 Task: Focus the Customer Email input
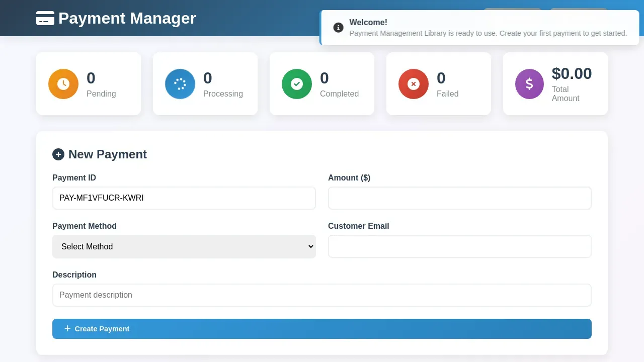459,246
